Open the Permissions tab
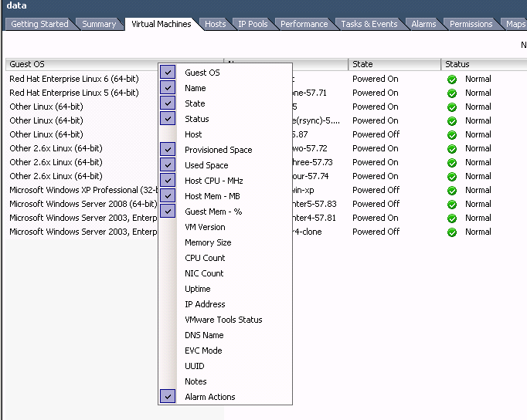This screenshot has height=420, width=527. (x=471, y=24)
